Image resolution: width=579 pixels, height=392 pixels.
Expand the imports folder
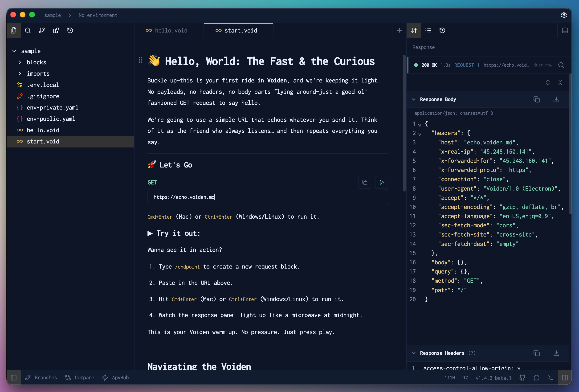coord(20,73)
